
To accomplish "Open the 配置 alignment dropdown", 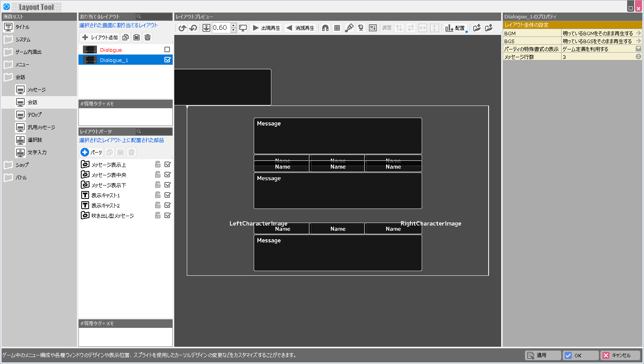I will pos(455,28).
